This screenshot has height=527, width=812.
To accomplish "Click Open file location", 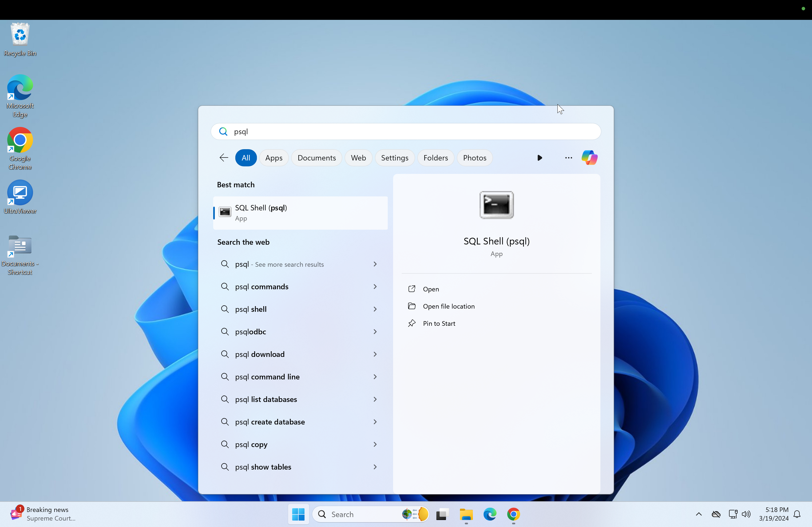I will click(448, 306).
